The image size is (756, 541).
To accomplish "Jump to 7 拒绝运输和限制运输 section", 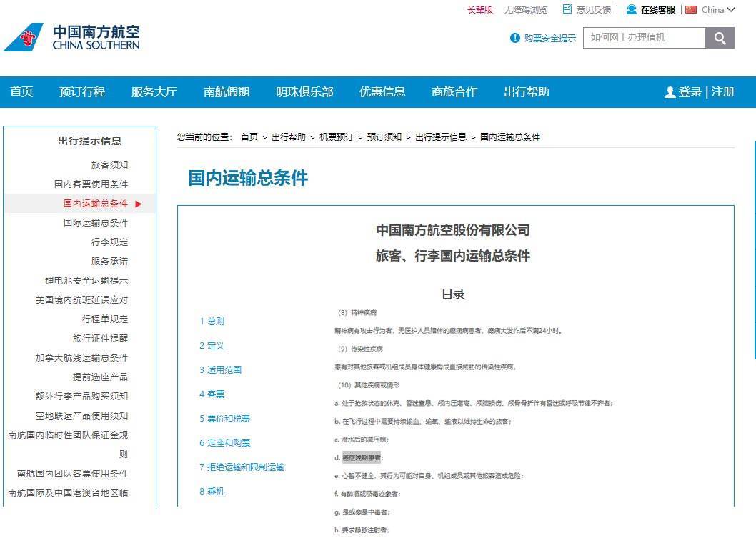I will pos(242,467).
